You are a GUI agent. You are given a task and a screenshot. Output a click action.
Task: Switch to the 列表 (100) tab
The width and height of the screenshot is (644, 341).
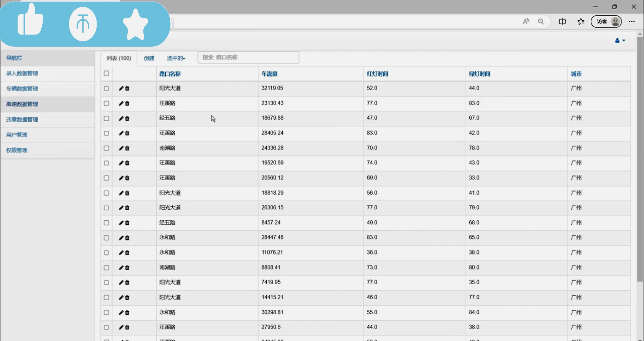[x=119, y=58]
